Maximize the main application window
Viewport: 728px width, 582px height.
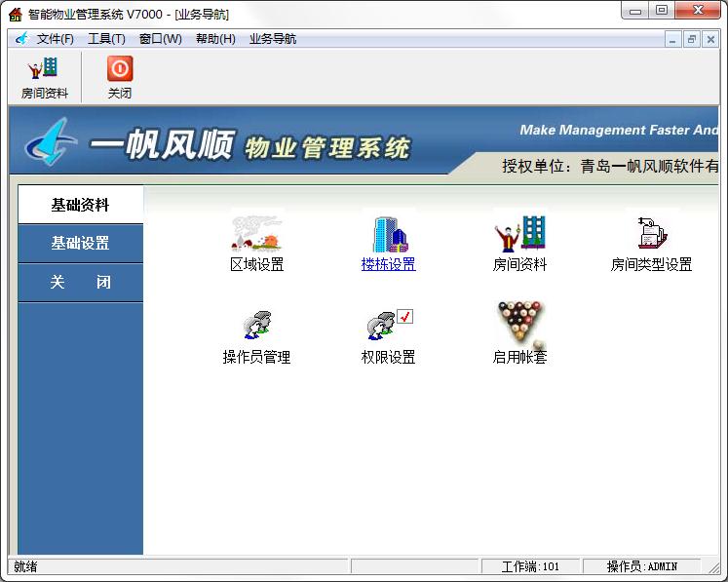[662, 10]
